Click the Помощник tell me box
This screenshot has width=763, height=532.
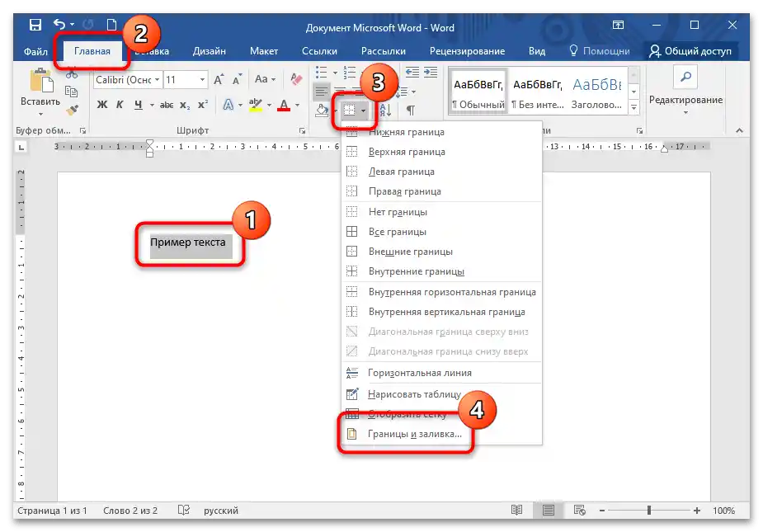[x=600, y=51]
